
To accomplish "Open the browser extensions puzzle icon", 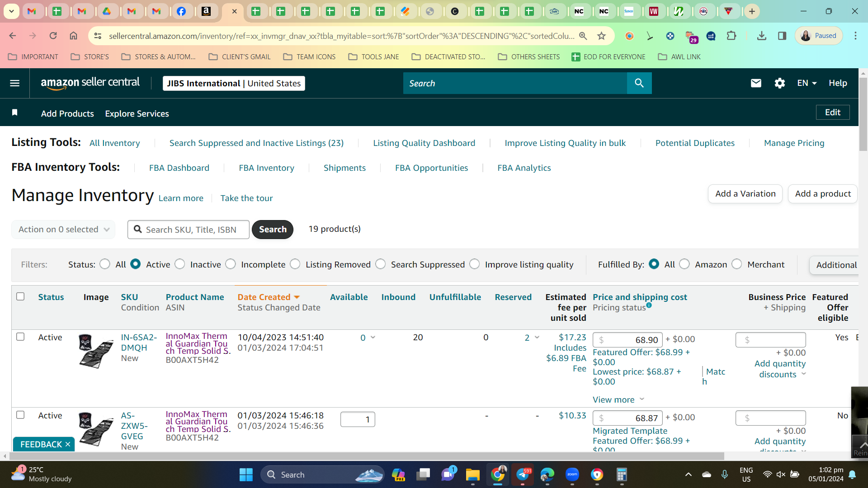I will (x=731, y=36).
